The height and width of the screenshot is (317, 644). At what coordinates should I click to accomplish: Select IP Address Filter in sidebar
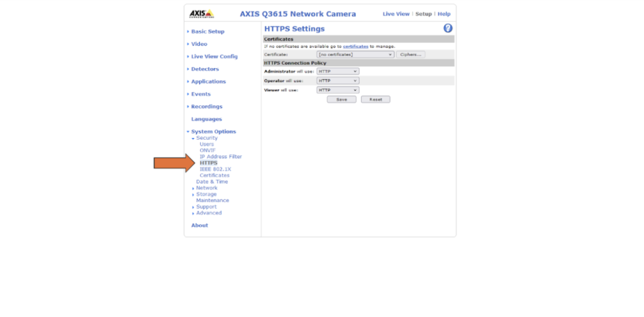coord(221,157)
